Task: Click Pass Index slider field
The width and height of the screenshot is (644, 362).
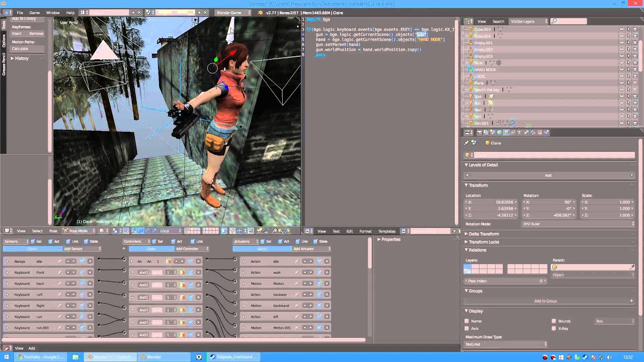Action: tap(506, 281)
